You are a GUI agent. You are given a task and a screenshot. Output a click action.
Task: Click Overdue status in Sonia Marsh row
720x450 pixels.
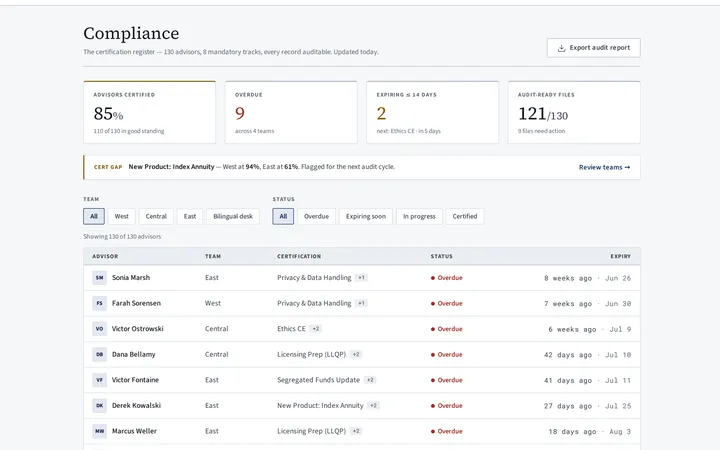point(446,278)
